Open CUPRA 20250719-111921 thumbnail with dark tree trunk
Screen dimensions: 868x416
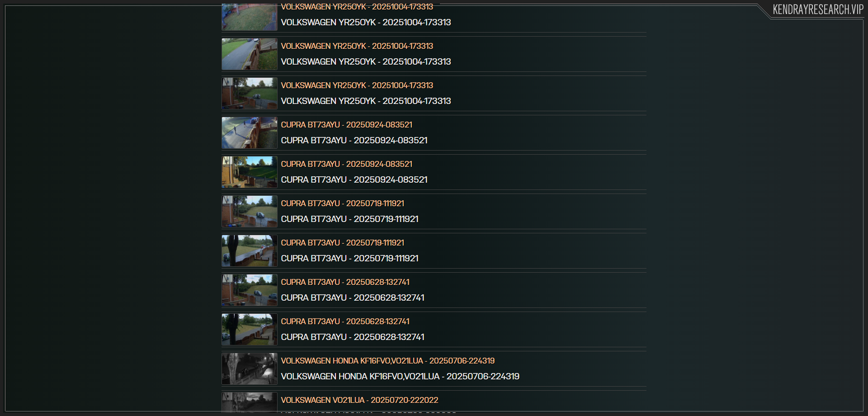coord(250,251)
